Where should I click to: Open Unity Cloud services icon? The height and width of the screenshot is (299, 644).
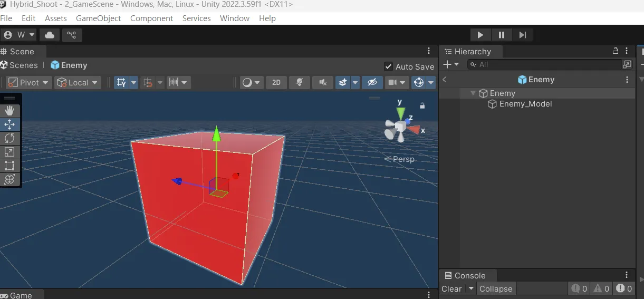pyautogui.click(x=50, y=35)
